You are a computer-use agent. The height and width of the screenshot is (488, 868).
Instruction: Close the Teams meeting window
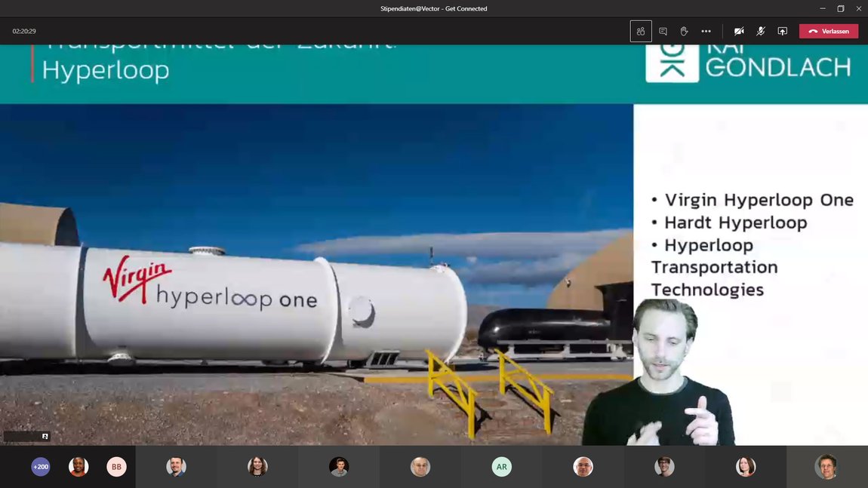click(859, 8)
